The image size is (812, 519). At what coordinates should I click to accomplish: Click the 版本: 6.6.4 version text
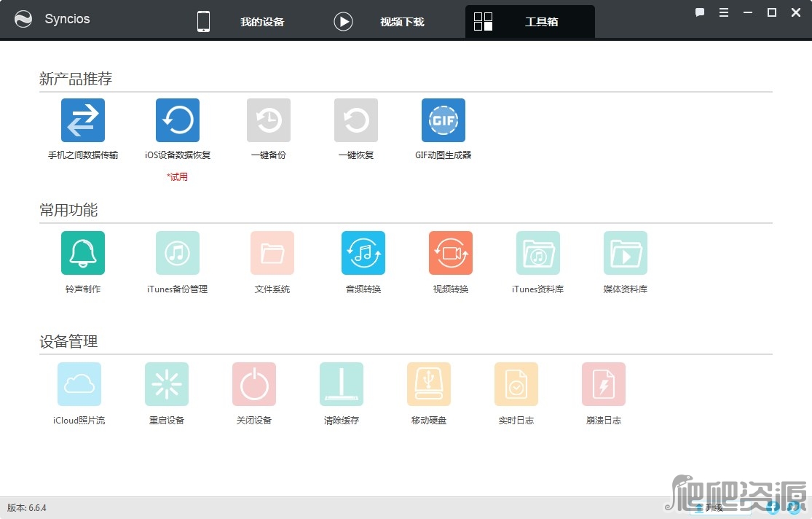pyautogui.click(x=27, y=508)
